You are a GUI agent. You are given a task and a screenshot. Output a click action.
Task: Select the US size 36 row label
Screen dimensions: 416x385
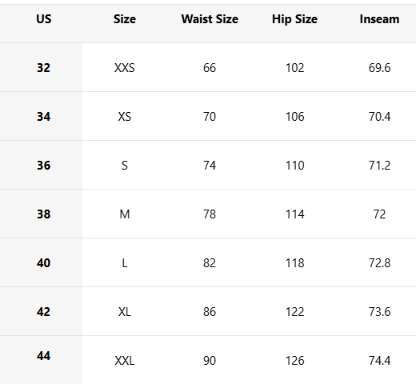click(44, 165)
